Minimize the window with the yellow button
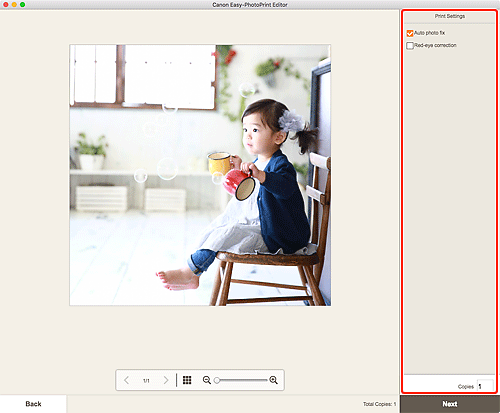This screenshot has height=413, width=500. [x=14, y=5]
